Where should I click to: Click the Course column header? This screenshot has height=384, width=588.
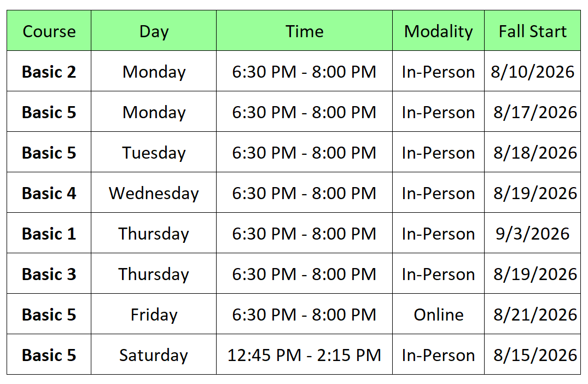(x=49, y=31)
